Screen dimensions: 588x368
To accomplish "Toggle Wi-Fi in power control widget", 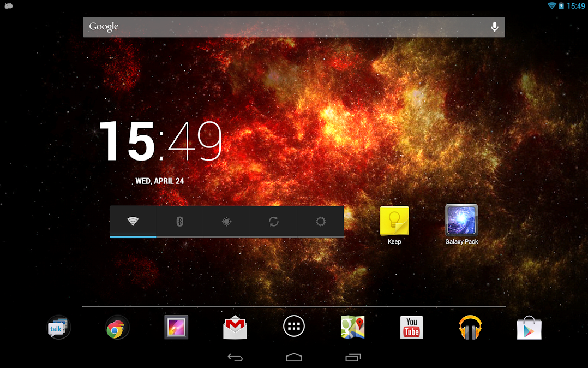I will [x=133, y=222].
